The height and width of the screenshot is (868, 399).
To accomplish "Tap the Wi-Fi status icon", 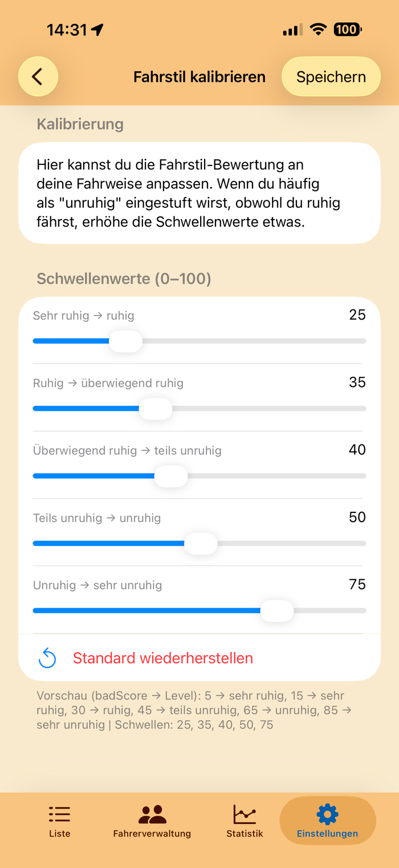I will pyautogui.click(x=317, y=30).
